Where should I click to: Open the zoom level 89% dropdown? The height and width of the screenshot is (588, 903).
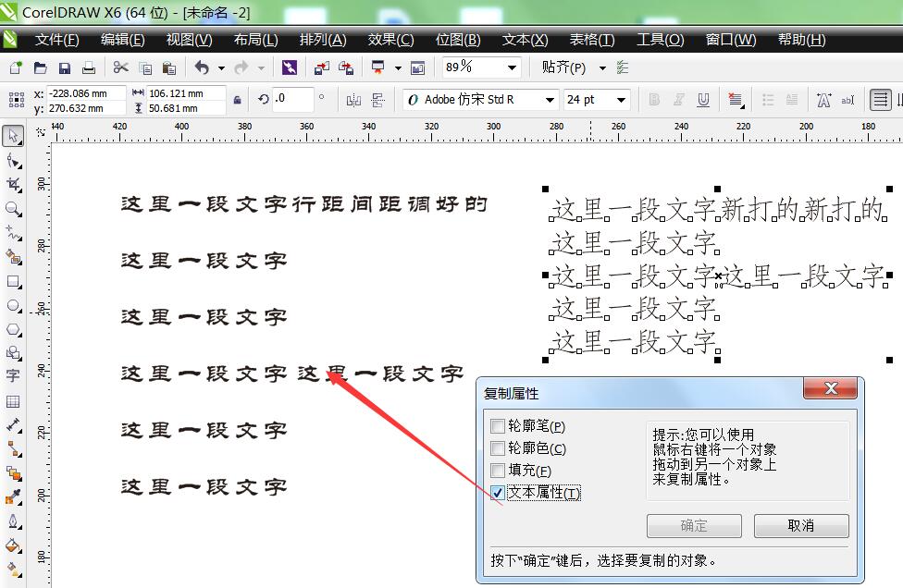[x=512, y=67]
